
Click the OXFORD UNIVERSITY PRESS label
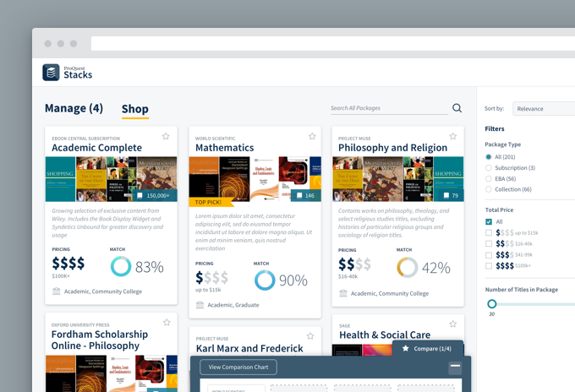click(80, 325)
